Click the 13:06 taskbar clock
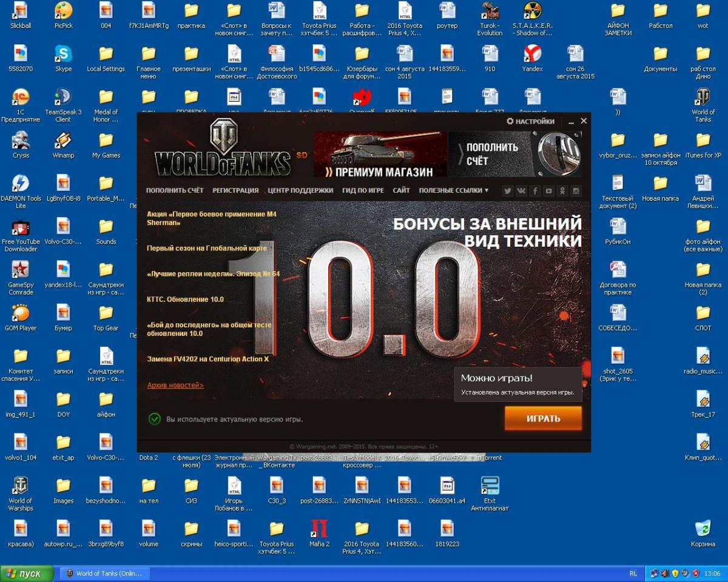This screenshot has width=728, height=582. point(713,574)
